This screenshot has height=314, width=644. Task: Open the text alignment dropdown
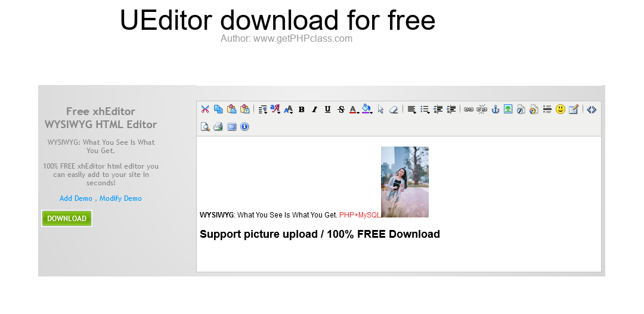point(411,109)
